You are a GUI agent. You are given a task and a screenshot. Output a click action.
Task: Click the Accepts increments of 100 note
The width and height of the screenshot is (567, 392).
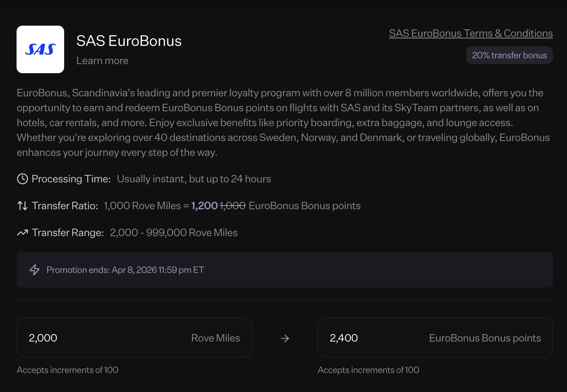[67, 370]
